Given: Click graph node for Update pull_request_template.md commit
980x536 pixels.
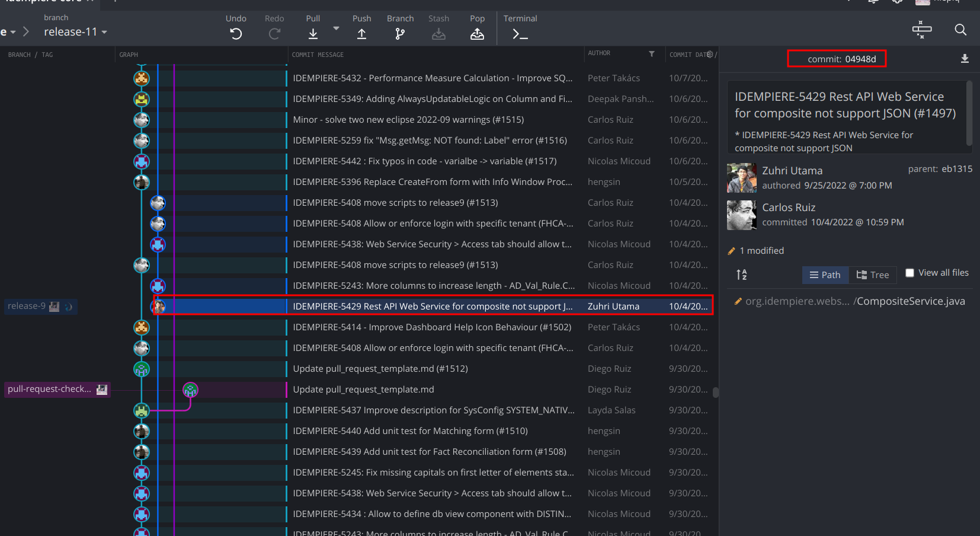Looking at the screenshot, I should [x=190, y=390].
